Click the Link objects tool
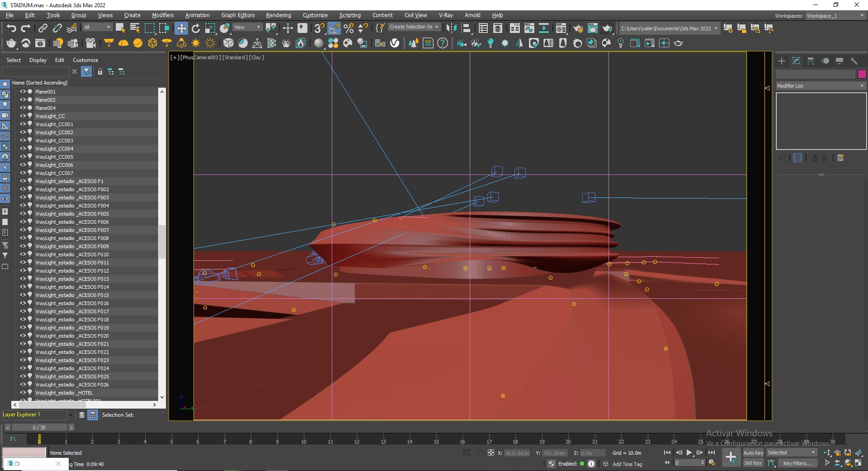The width and height of the screenshot is (868, 471). [42, 28]
